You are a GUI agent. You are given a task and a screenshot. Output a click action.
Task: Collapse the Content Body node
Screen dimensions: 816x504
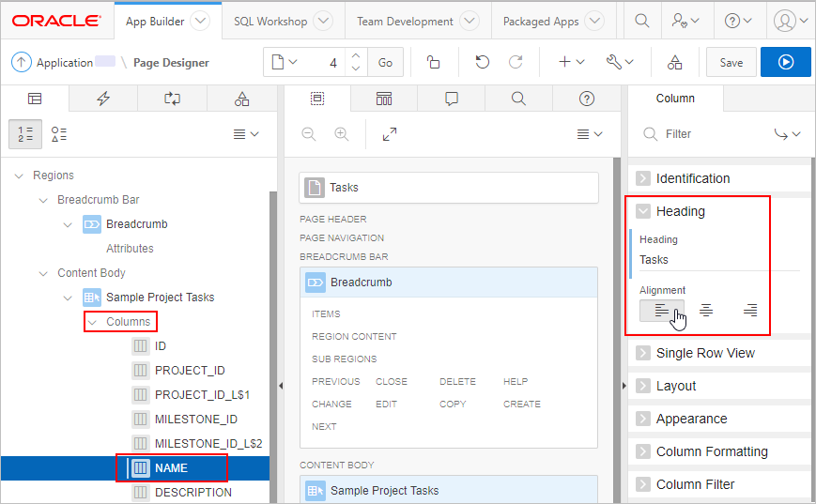pos(44,273)
